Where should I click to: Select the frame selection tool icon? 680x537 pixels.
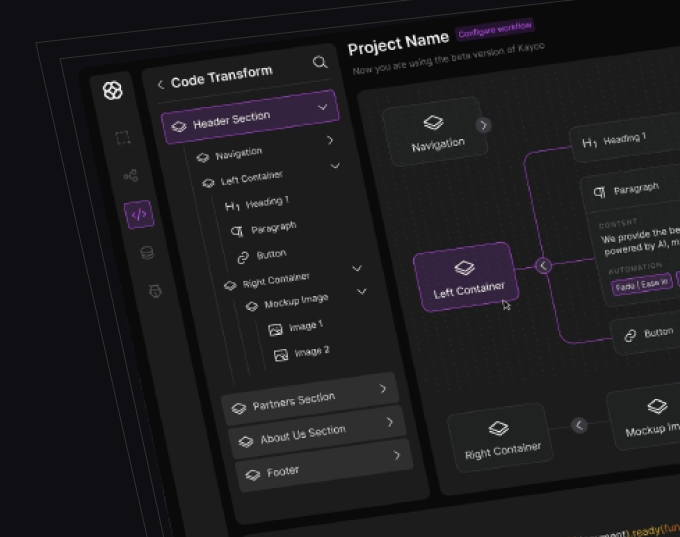(122, 138)
